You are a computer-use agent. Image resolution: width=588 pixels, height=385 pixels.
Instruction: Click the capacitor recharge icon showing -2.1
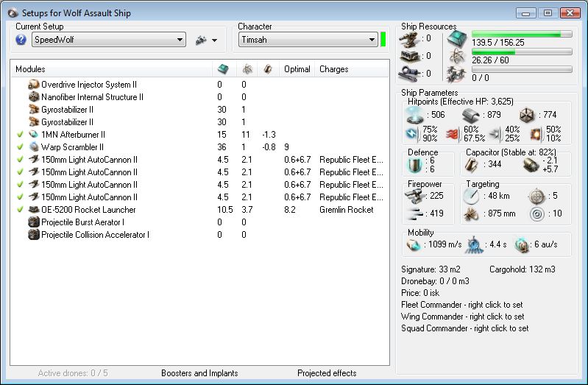[x=531, y=164]
